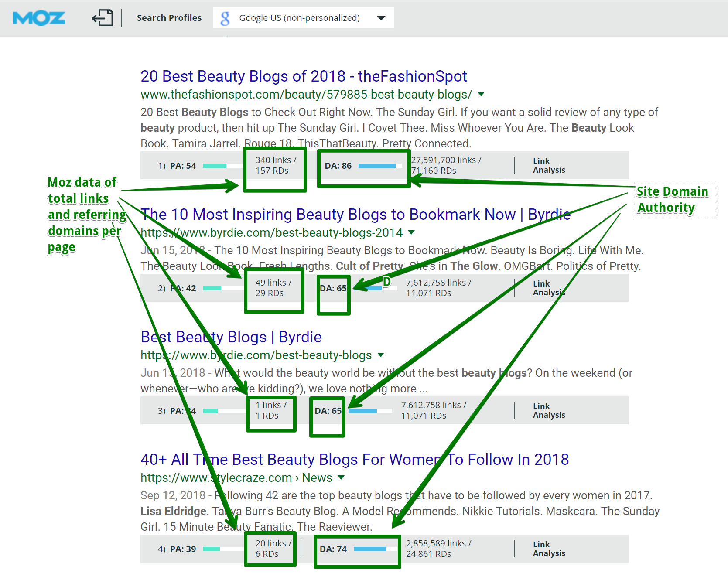Click the 'PA: 54' label

[x=183, y=166]
